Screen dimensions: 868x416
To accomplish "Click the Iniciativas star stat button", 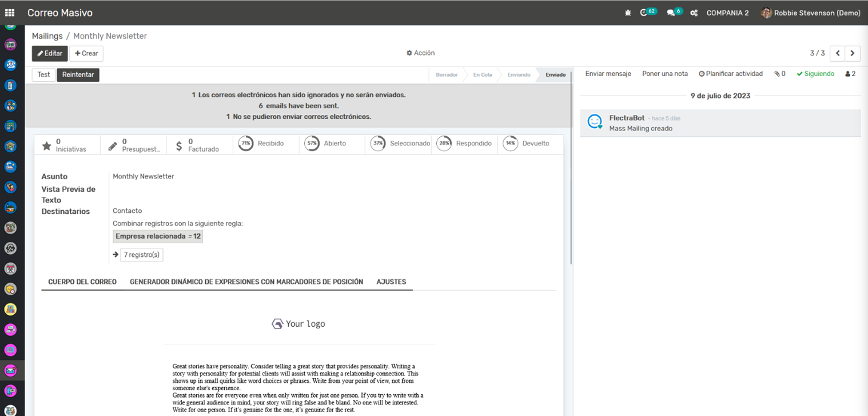I will 67,145.
